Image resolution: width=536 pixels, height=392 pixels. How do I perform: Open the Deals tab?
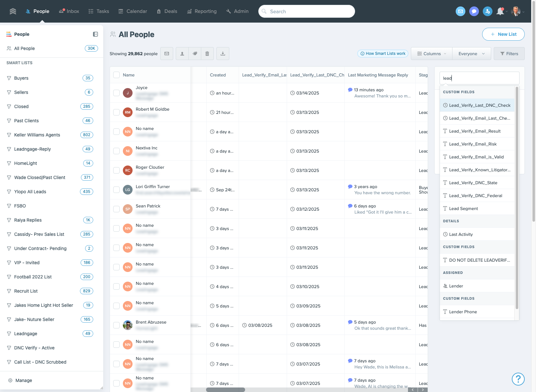[167, 11]
